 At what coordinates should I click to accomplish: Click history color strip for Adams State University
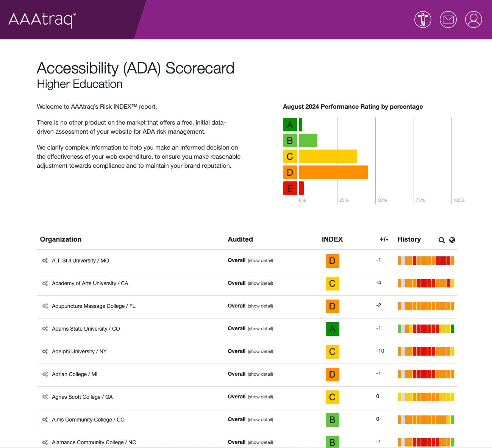426,329
